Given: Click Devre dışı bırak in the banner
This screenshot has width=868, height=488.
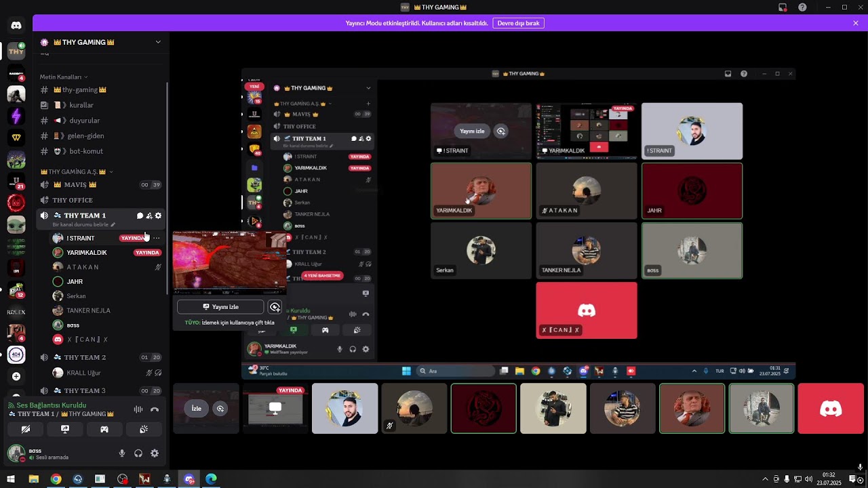Looking at the screenshot, I should click(x=518, y=23).
